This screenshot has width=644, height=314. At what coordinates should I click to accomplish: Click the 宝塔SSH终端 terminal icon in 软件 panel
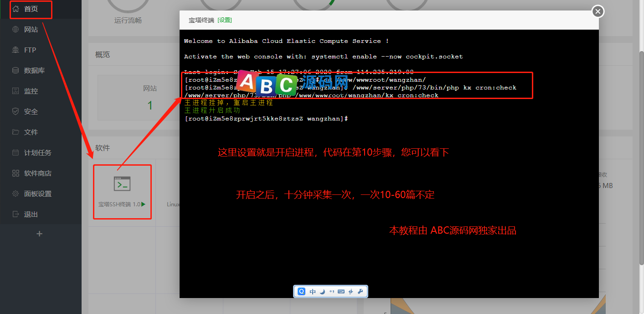point(122,183)
